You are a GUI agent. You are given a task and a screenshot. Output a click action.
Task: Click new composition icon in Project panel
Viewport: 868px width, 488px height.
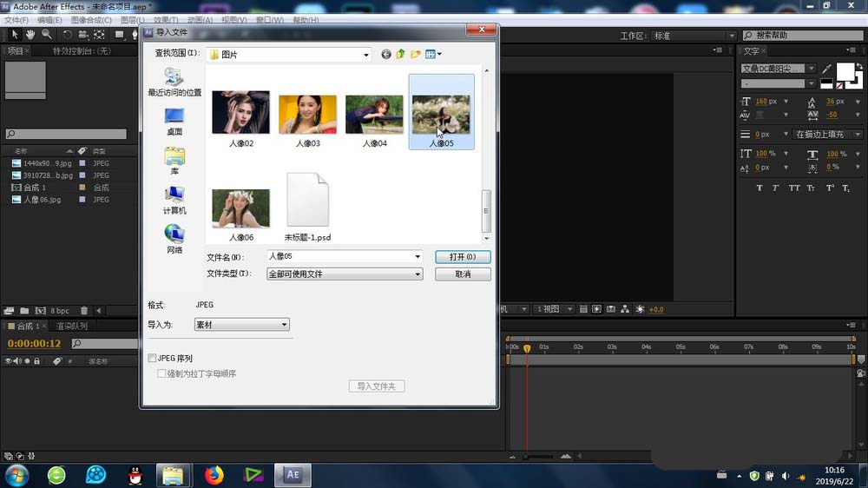click(41, 311)
